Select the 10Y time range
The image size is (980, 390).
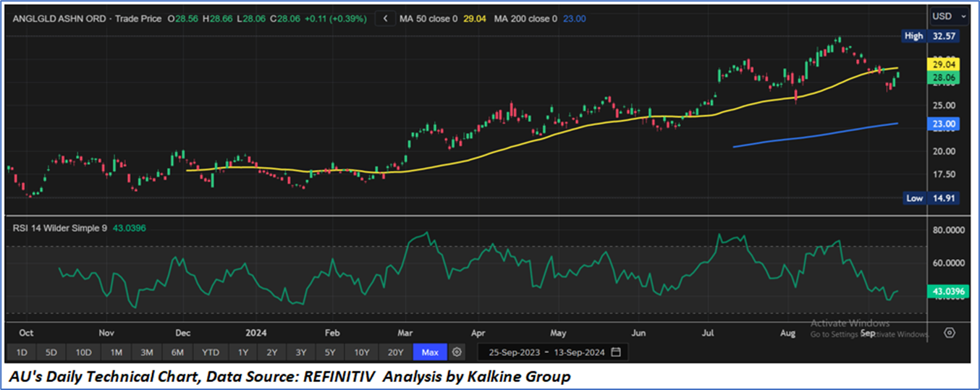pyautogui.click(x=363, y=352)
